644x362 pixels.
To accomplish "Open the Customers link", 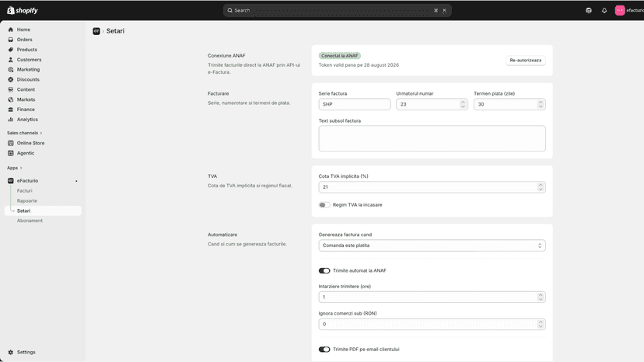I will (29, 60).
